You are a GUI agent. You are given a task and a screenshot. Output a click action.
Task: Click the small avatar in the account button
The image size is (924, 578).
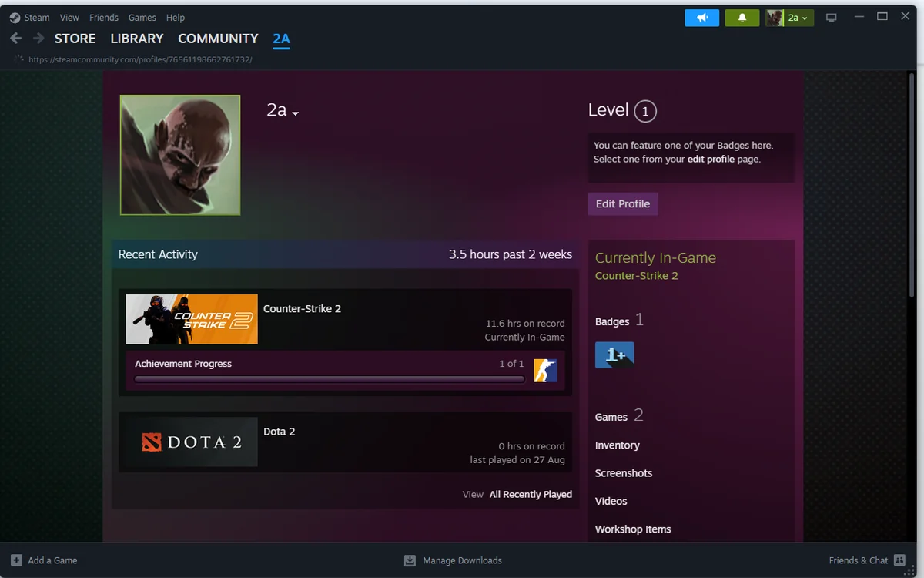point(775,18)
